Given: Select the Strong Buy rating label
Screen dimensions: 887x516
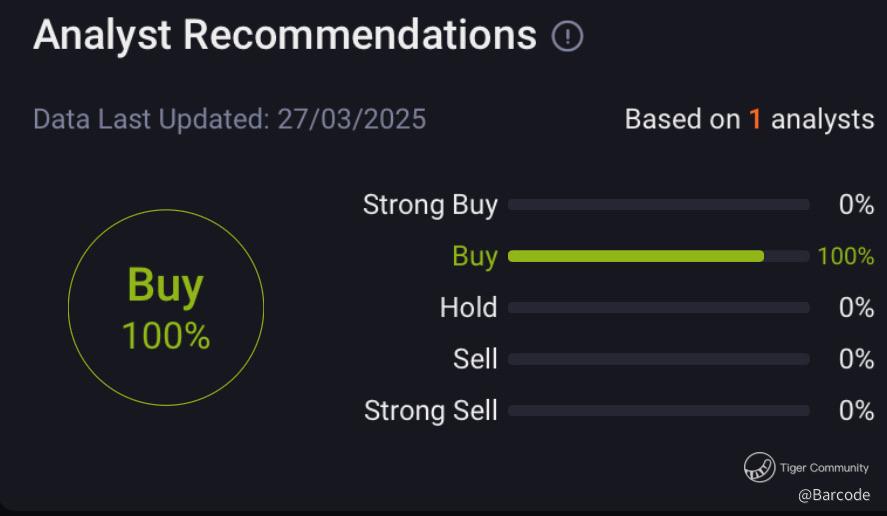Looking at the screenshot, I should (430, 205).
